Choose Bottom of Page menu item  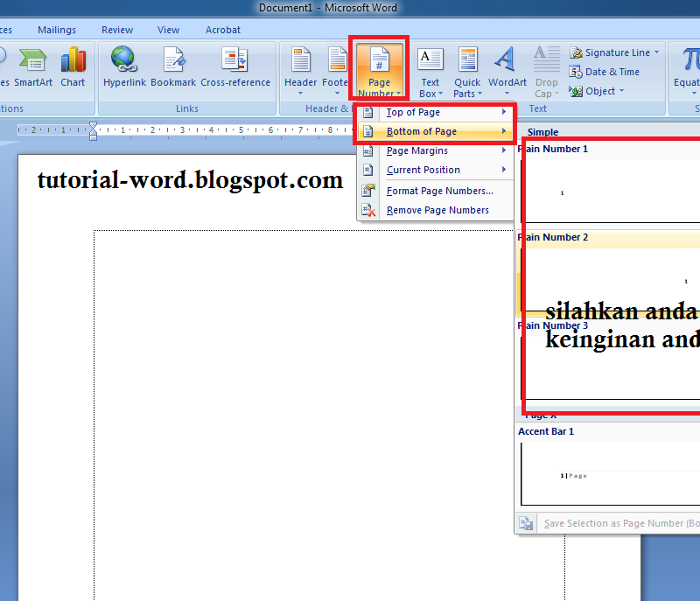(x=435, y=131)
